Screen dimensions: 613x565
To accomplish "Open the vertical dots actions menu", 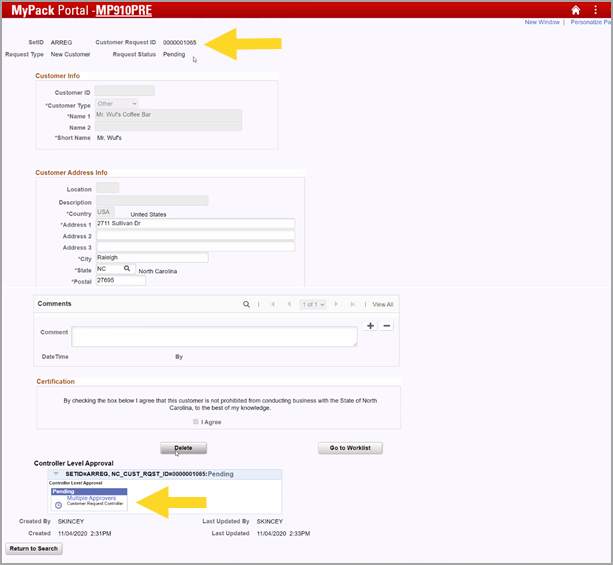I will click(595, 10).
